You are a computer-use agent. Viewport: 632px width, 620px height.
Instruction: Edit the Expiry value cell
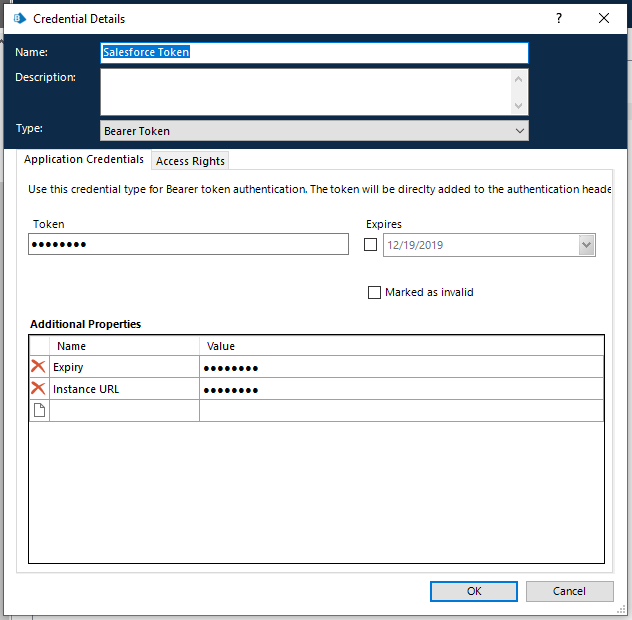[400, 367]
